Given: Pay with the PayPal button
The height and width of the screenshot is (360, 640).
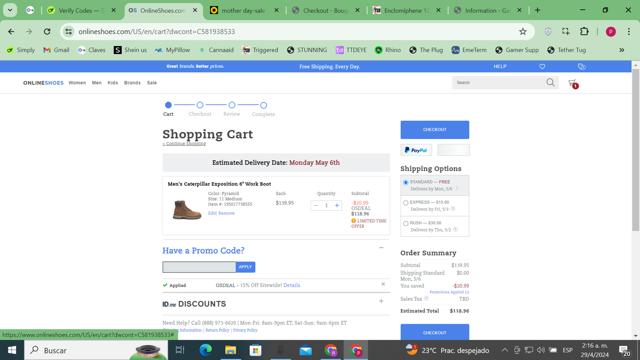Looking at the screenshot, I should [416, 150].
